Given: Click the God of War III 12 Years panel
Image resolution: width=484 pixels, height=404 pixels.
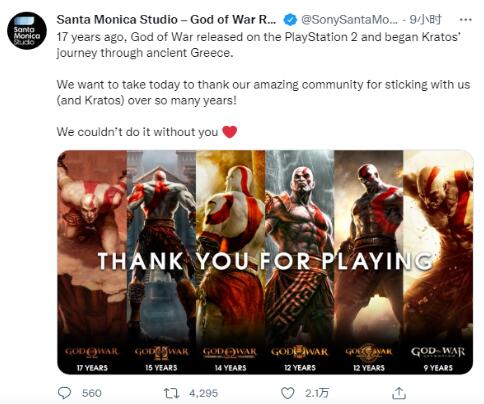Looking at the screenshot, I should coord(300,262).
